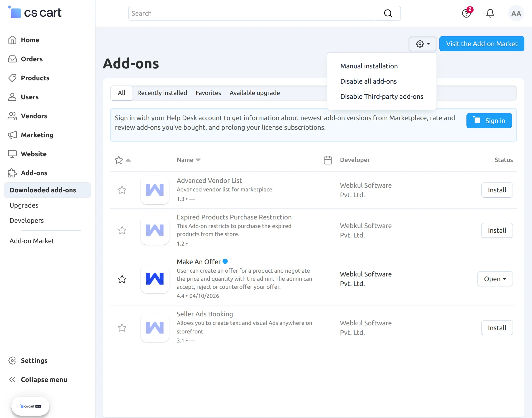Image resolution: width=532 pixels, height=418 pixels.
Task: Toggle the gear settings dropdown
Action: click(423, 44)
